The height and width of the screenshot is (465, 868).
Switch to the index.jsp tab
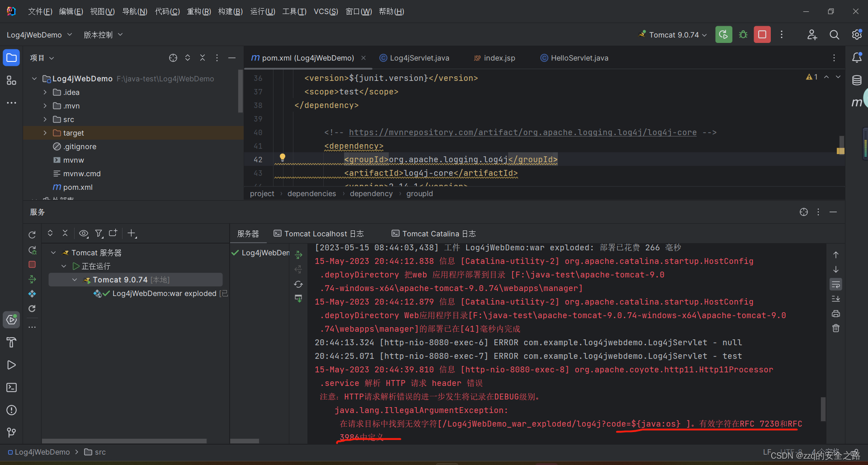(x=494, y=58)
